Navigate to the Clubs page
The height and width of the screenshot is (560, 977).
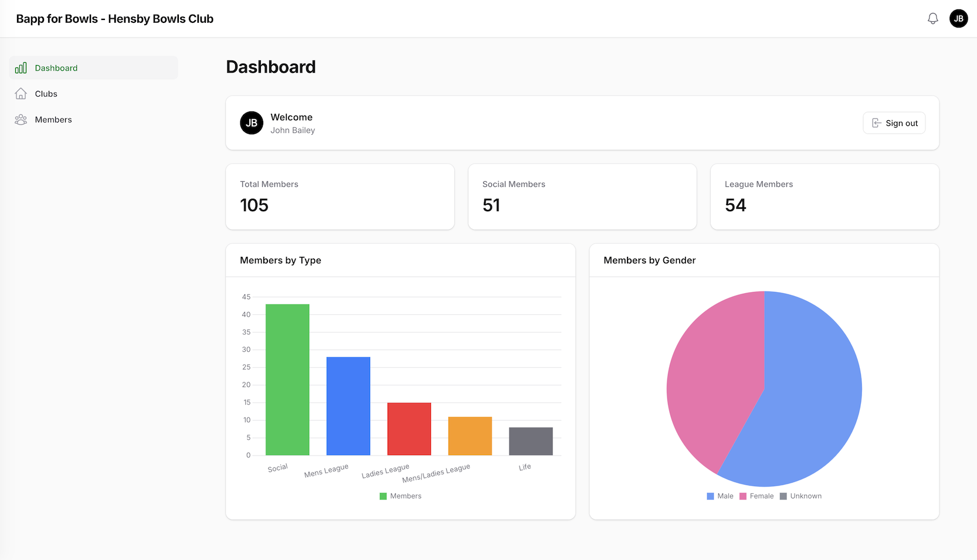tap(46, 93)
